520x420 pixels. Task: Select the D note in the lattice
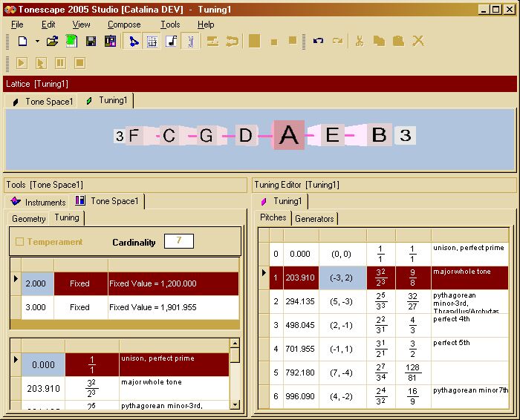pyautogui.click(x=245, y=135)
